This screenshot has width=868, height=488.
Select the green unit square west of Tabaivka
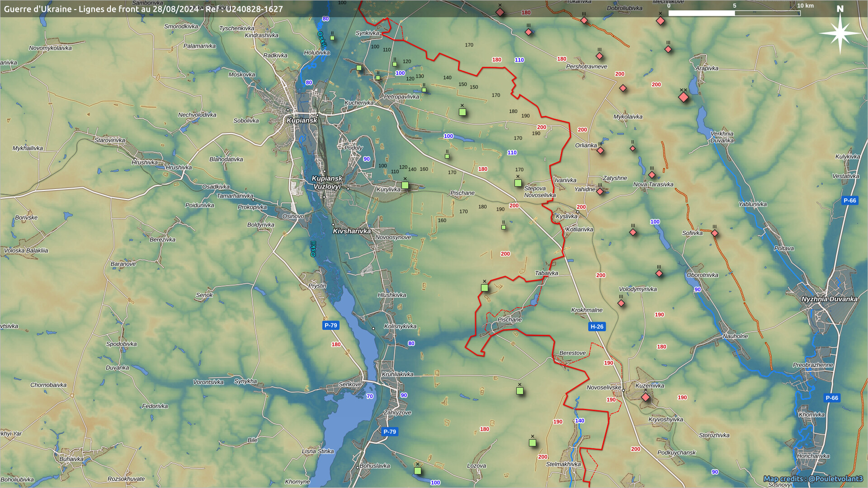[x=485, y=288]
